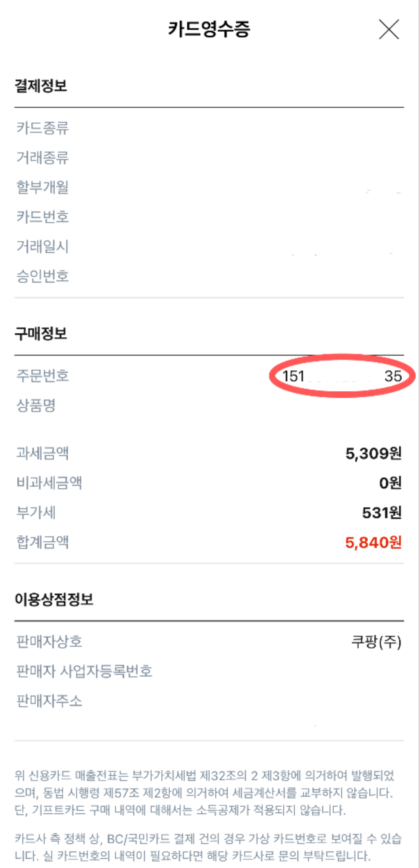The height and width of the screenshot is (868, 419).
Task: Click the 5,309원 taxable amount
Action: (373, 453)
